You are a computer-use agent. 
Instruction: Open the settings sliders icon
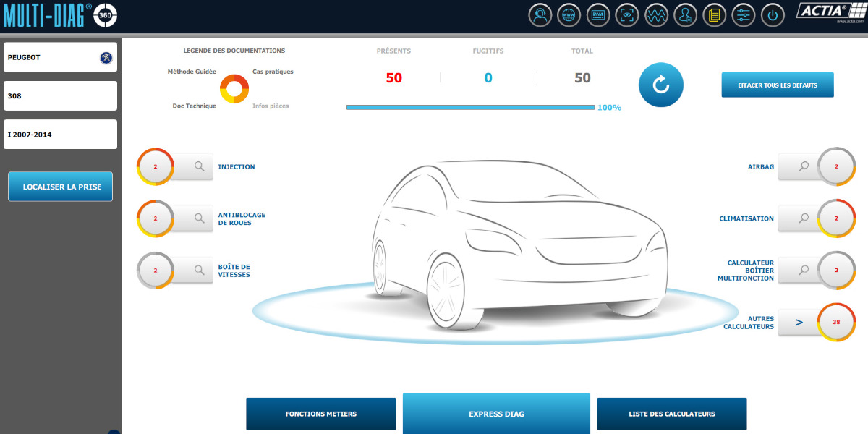[743, 14]
